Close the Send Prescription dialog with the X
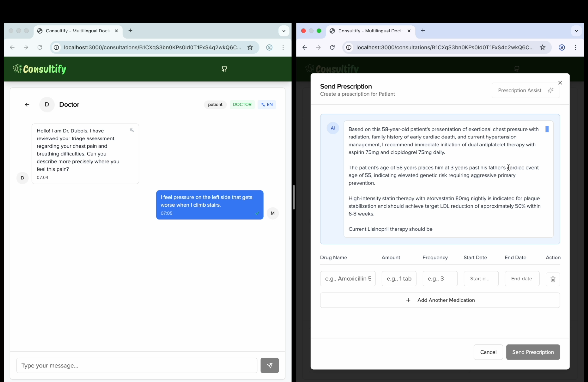This screenshot has width=588, height=382. click(560, 83)
